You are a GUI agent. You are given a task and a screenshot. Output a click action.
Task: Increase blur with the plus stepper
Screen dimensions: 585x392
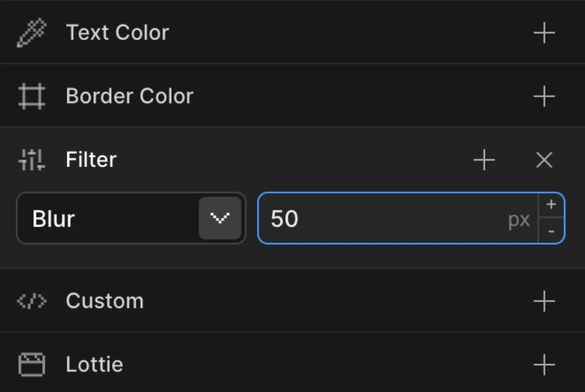[551, 204]
